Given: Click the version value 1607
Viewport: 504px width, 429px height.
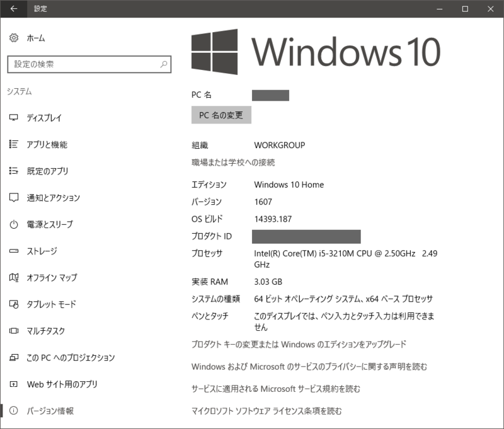Looking at the screenshot, I should [x=263, y=202].
